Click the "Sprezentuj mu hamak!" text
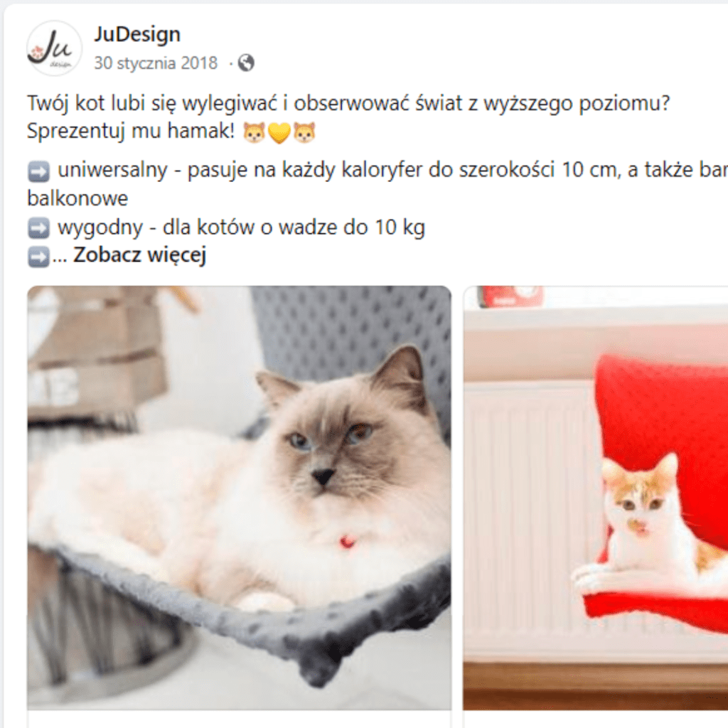Viewport: 728px width, 728px height. point(131,132)
